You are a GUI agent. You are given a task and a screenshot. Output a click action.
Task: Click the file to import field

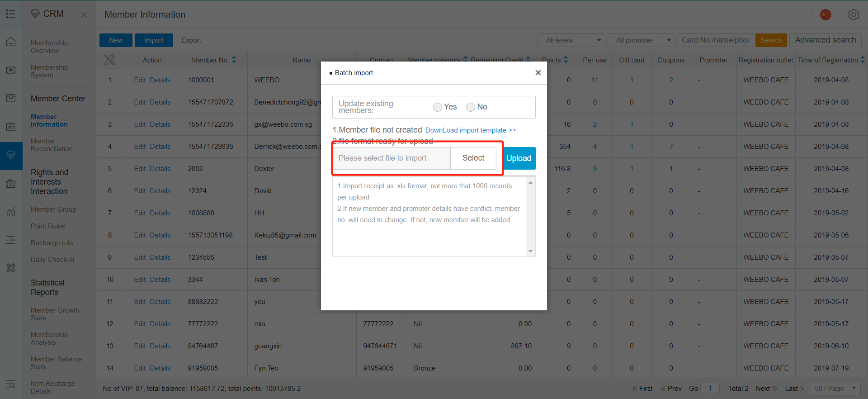392,158
